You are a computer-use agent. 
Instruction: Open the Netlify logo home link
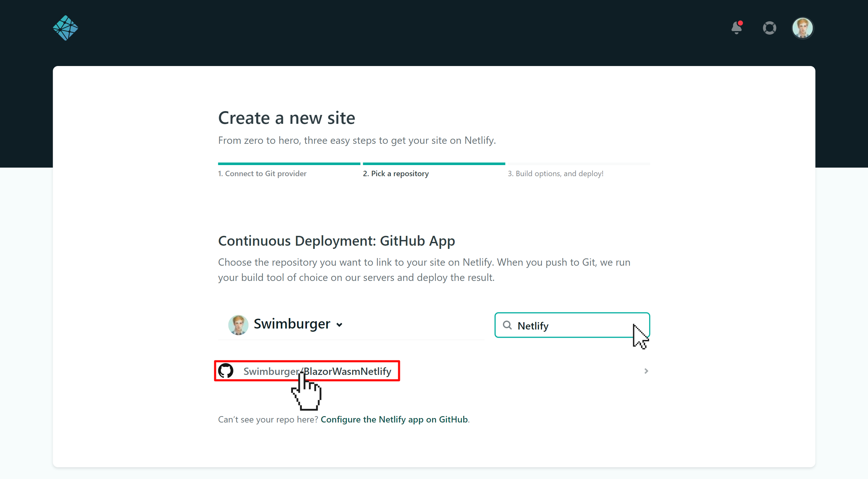click(x=65, y=28)
